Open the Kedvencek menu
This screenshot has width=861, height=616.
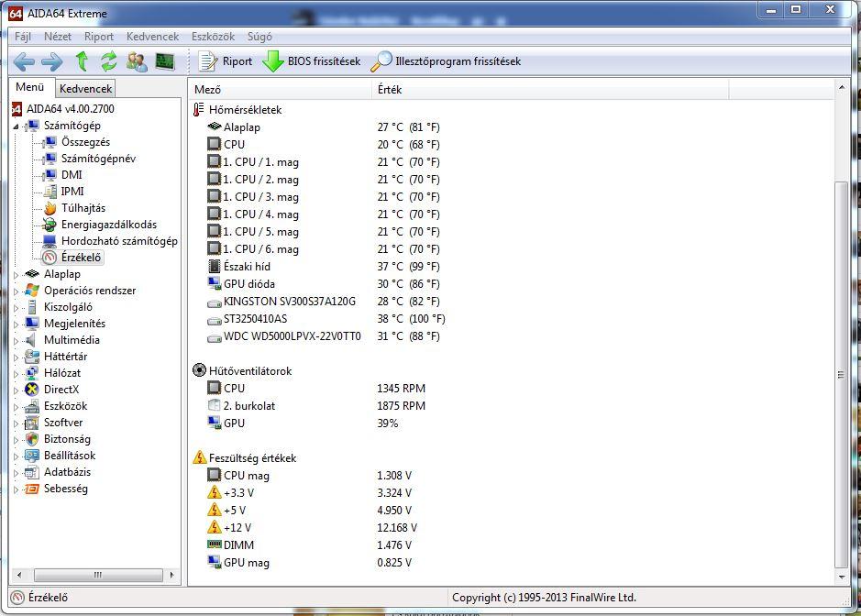(152, 37)
